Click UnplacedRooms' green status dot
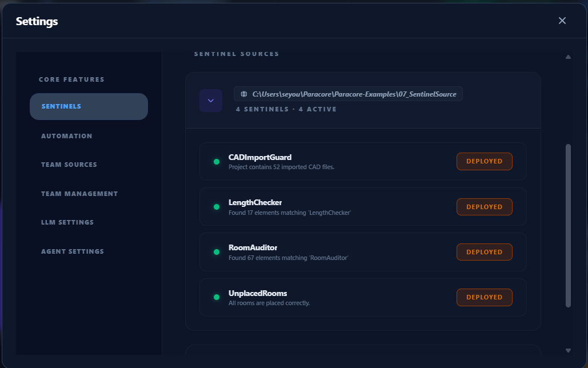The height and width of the screenshot is (368, 588). tap(216, 297)
